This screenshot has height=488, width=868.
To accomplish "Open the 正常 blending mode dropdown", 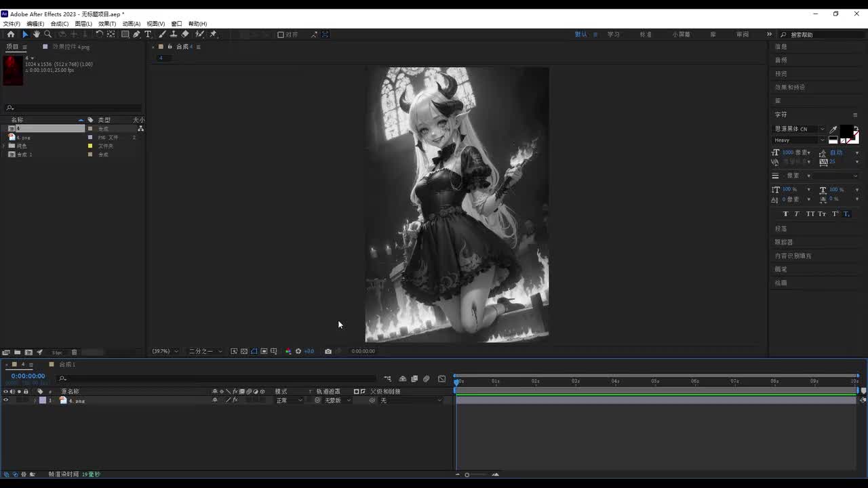I will [290, 401].
